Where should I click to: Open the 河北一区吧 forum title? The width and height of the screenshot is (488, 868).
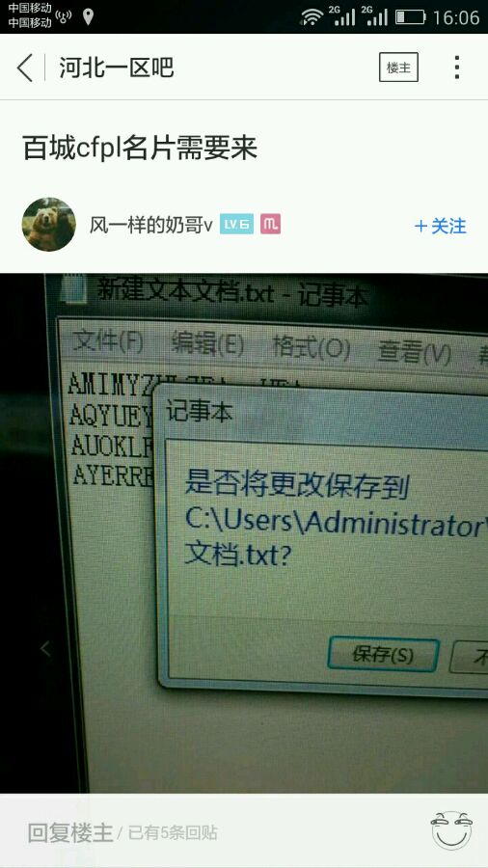click(116, 68)
